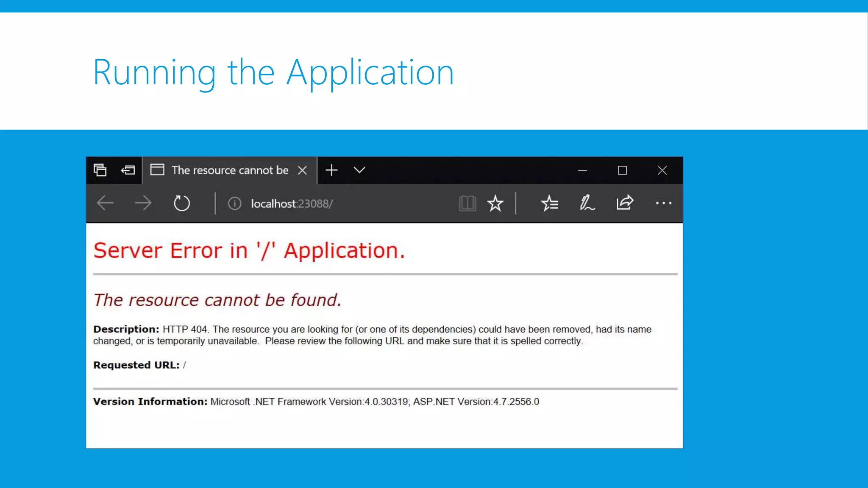
Task: Click the 'Version Information:' label
Action: (x=150, y=402)
